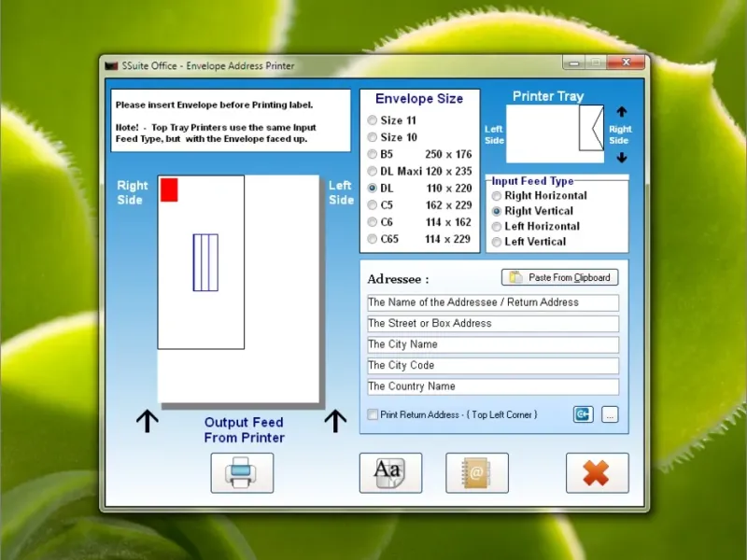Click the printer icon button to print

click(242, 473)
